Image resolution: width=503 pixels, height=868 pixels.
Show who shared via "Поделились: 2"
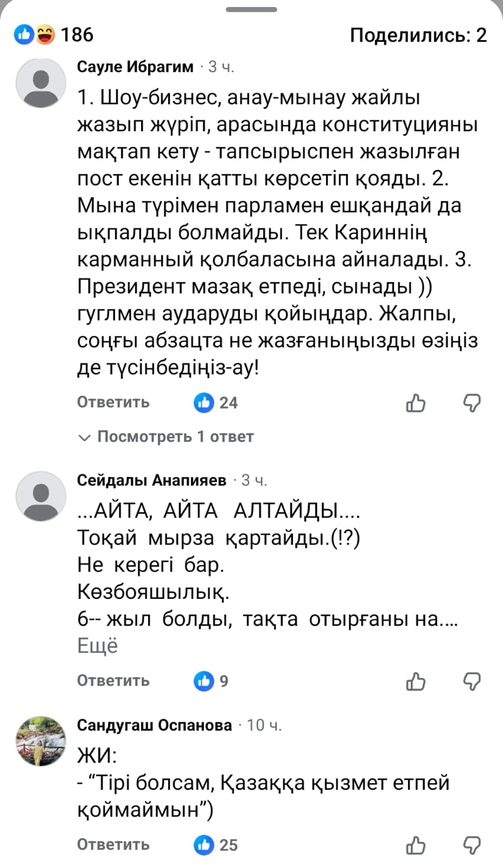[418, 35]
